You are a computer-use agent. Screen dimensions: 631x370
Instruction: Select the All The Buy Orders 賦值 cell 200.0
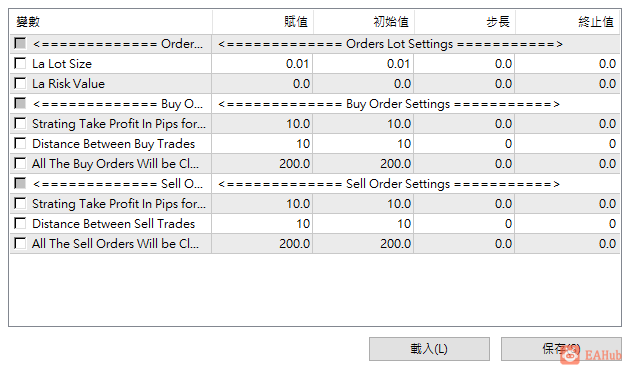pyautogui.click(x=262, y=164)
